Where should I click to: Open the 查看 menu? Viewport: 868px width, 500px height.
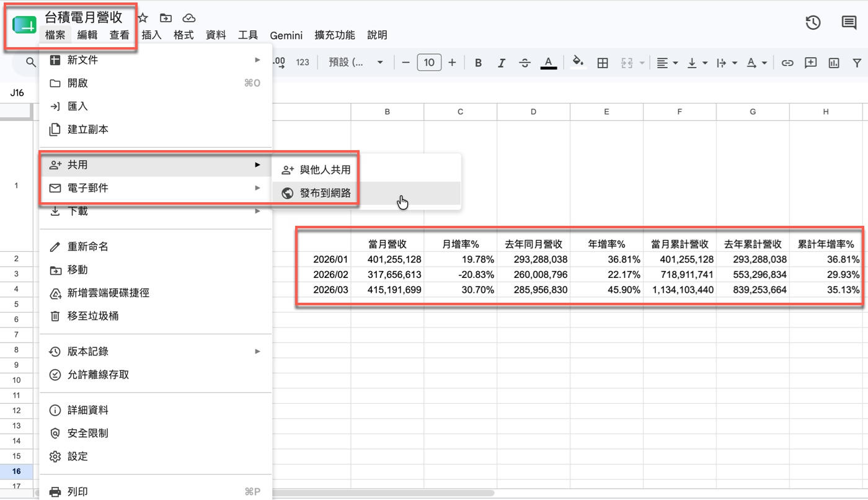pyautogui.click(x=120, y=35)
